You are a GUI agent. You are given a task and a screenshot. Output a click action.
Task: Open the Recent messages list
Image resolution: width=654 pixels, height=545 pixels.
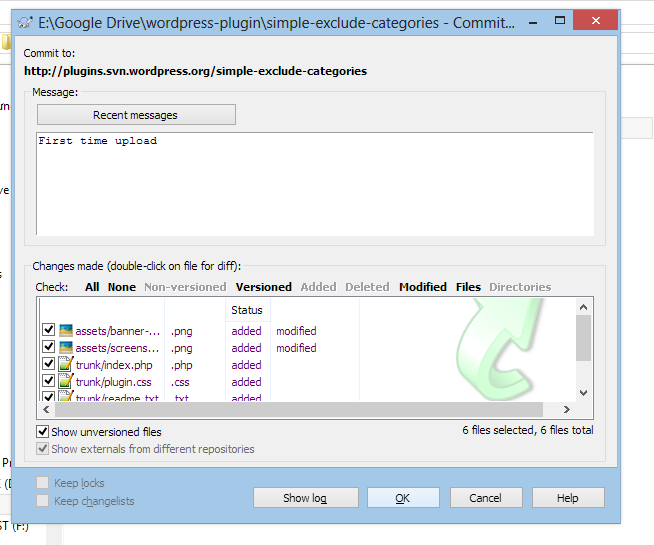(x=136, y=115)
